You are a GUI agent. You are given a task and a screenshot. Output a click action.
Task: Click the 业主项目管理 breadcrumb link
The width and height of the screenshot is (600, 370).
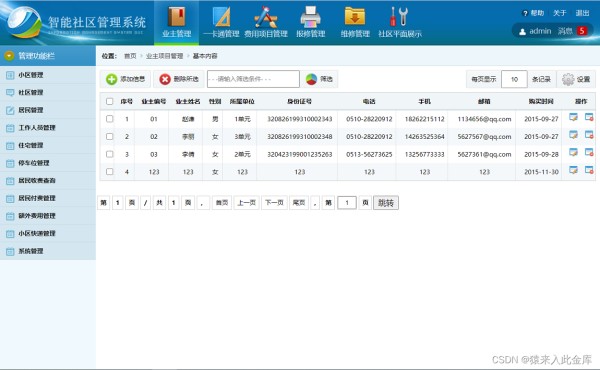(x=165, y=56)
